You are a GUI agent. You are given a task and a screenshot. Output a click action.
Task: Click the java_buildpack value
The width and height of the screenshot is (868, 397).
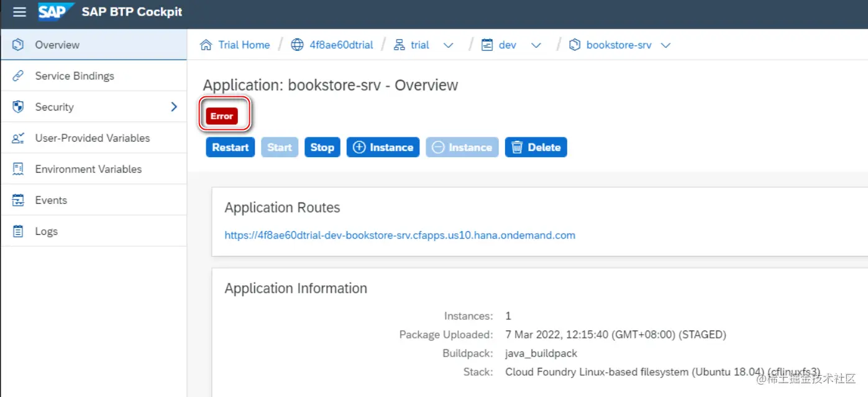541,353
